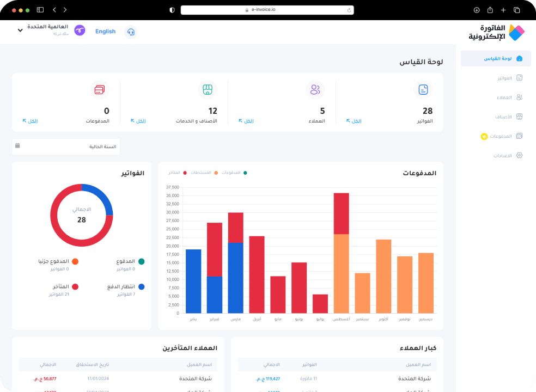Click the Safari share icon
The height and width of the screenshot is (392, 536).
490,10
